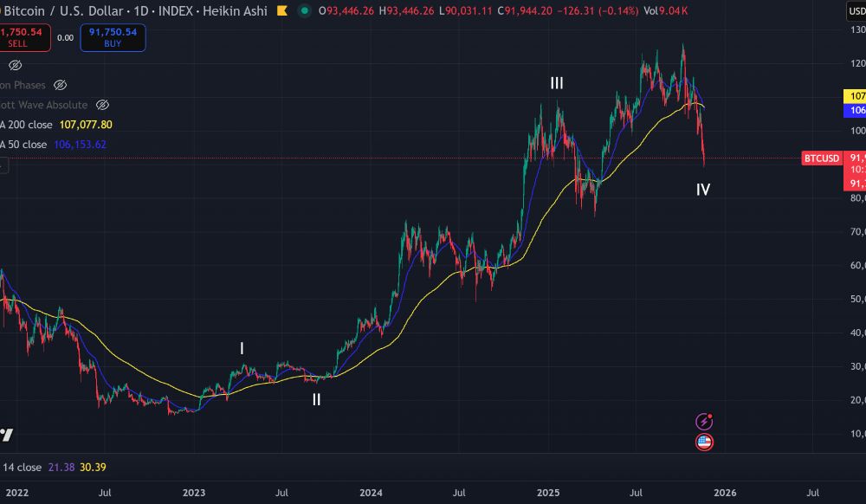
Task: Click the blue 106,153.62 value
Action: [80, 145]
